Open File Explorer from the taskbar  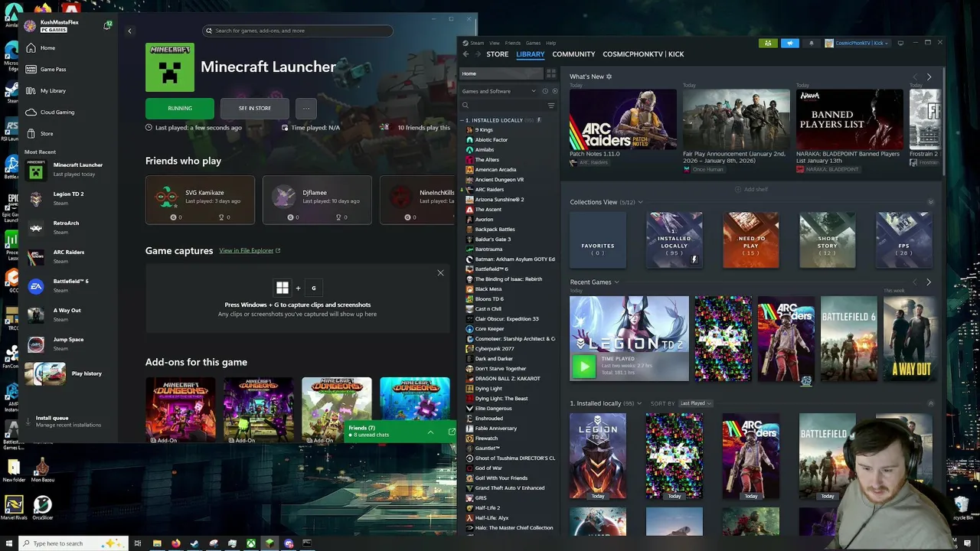157,543
